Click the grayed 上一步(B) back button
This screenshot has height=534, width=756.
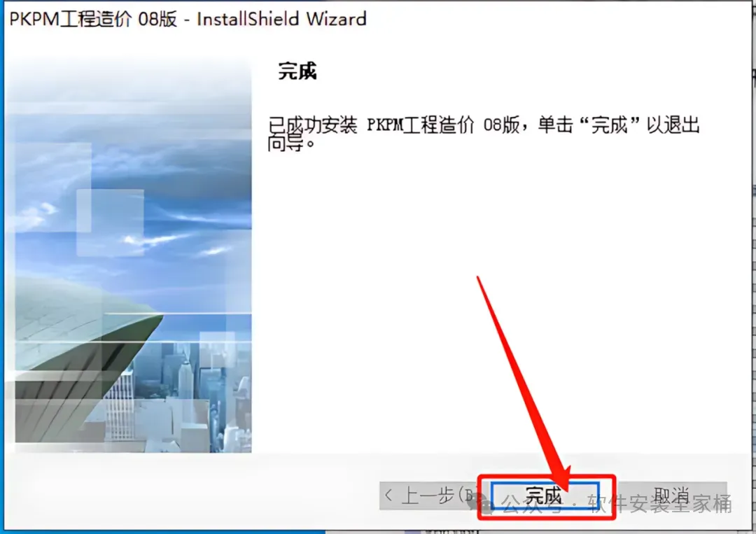click(429, 496)
